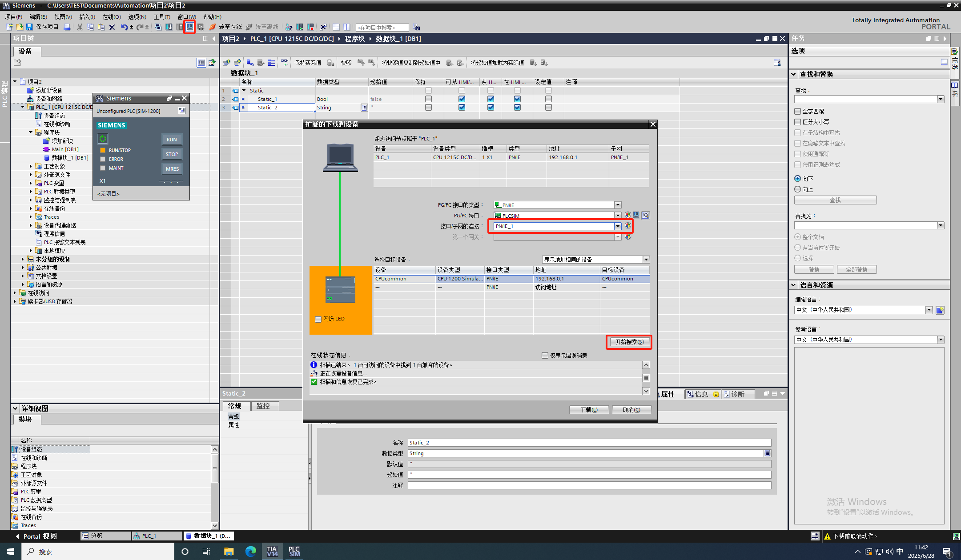
Task: Open PLCSIM from Windows taskbar
Action: [294, 551]
